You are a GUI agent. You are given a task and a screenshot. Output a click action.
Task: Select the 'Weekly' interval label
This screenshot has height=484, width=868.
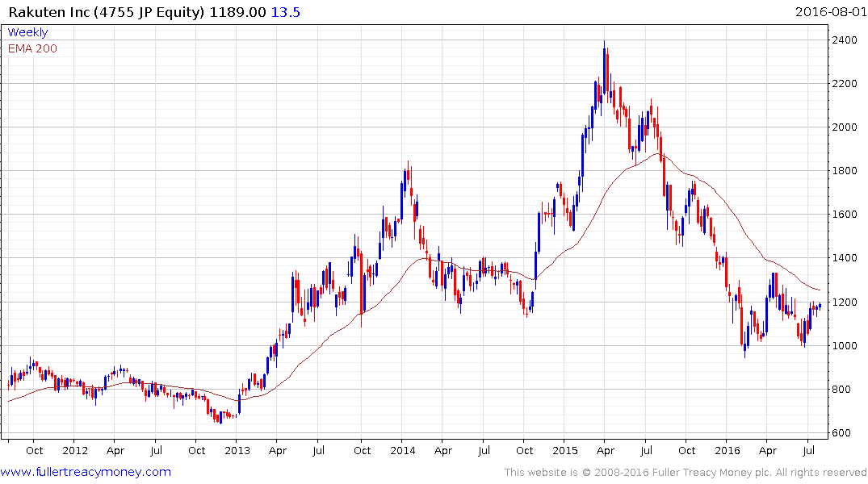point(27,32)
